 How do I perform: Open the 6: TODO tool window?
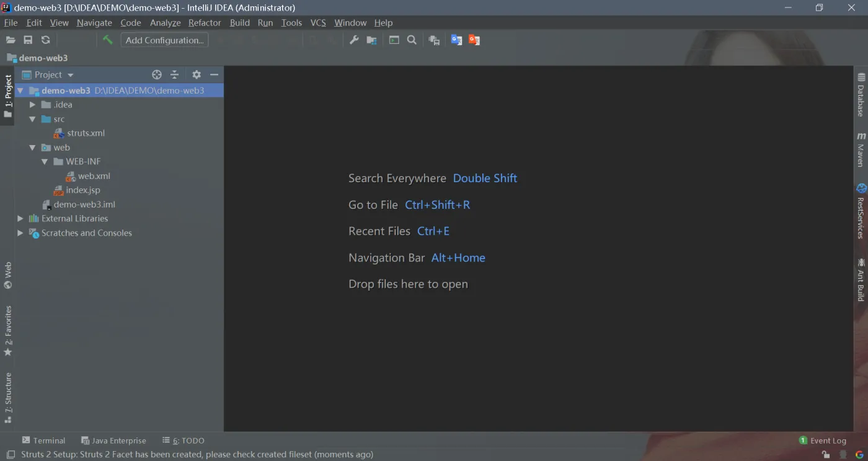point(184,441)
